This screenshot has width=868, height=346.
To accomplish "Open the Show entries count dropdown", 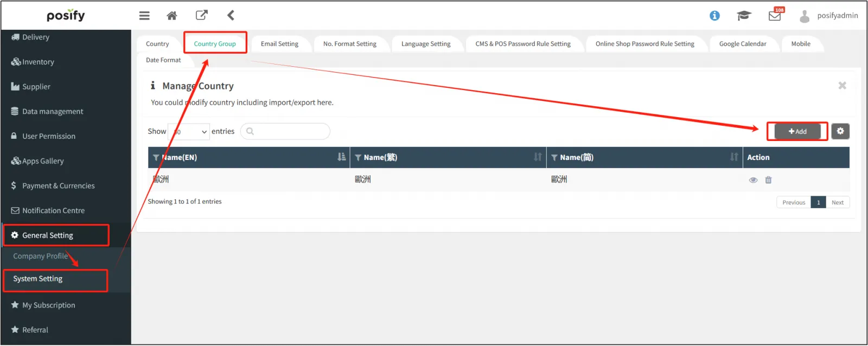I will [189, 131].
